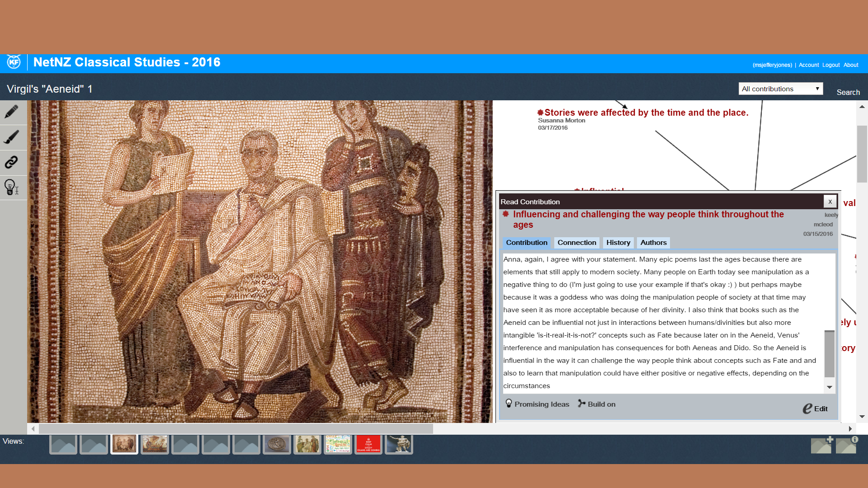
Task: Click the horizontal scrollbar left arrow
Action: [x=33, y=429]
